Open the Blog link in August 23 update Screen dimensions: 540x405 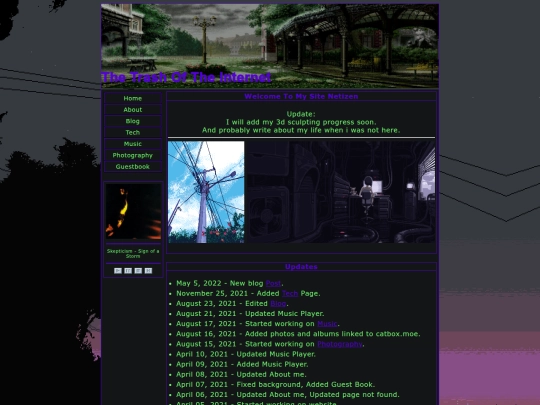point(278,303)
